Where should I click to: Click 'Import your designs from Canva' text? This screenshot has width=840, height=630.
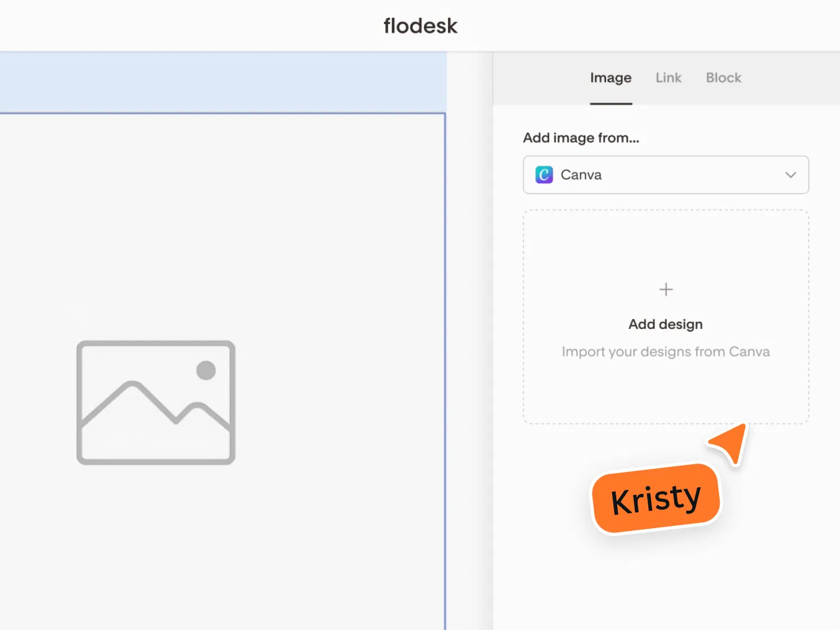point(666,352)
